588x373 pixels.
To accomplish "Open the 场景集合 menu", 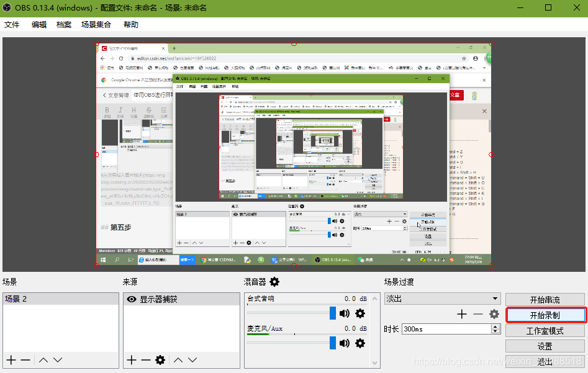I will [96, 25].
